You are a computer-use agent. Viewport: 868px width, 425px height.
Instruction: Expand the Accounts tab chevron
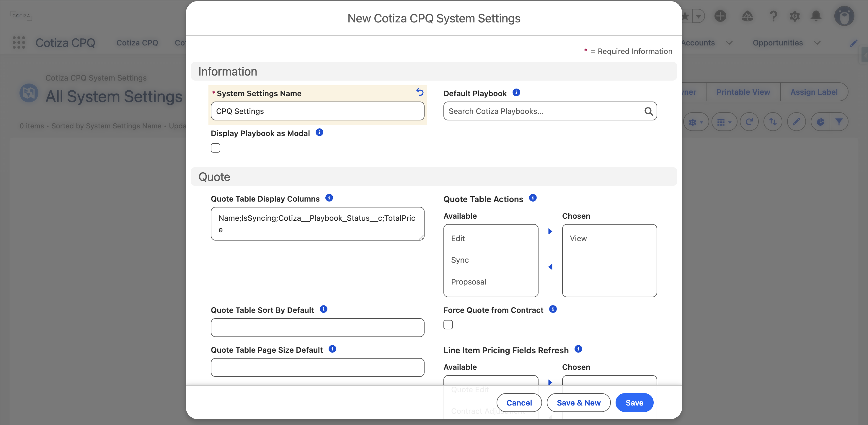click(x=729, y=43)
